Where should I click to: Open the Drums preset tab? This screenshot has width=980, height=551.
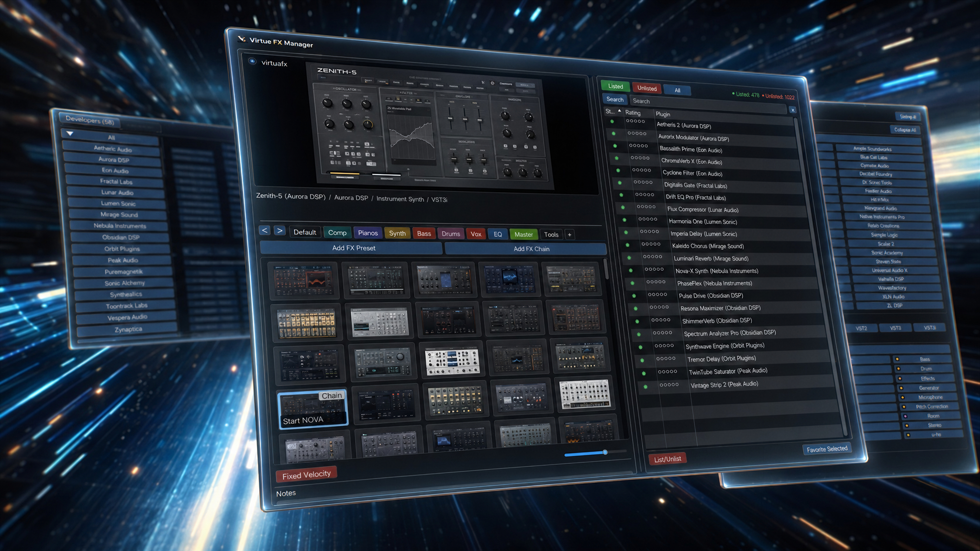pos(451,234)
